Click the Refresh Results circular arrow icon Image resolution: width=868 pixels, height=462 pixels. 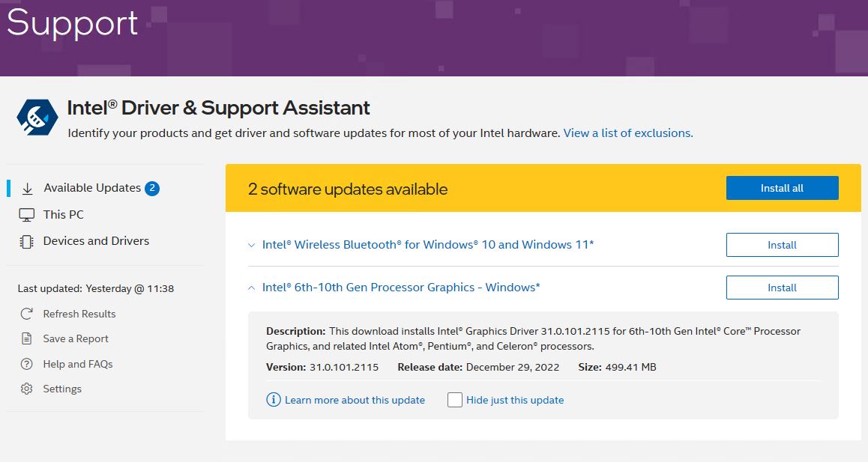pyautogui.click(x=27, y=314)
